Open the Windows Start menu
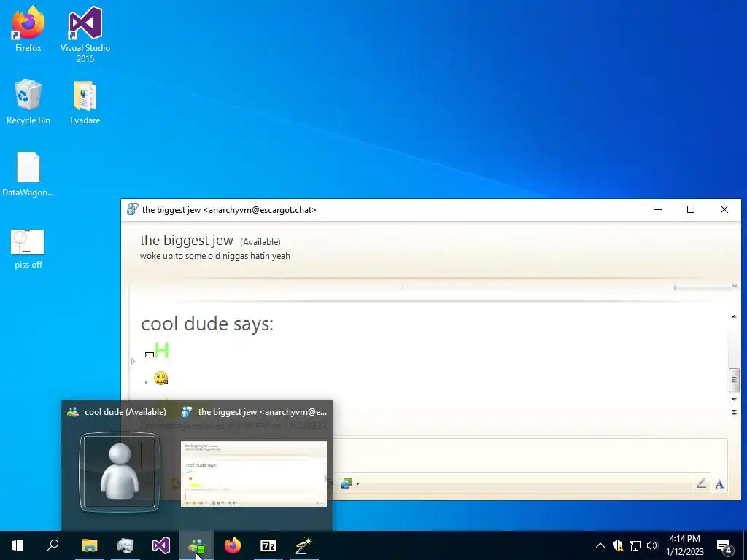Image resolution: width=747 pixels, height=560 pixels. pyautogui.click(x=18, y=545)
